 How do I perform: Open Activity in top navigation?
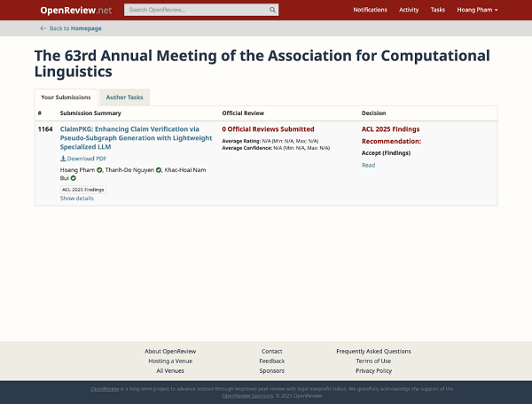click(x=409, y=10)
